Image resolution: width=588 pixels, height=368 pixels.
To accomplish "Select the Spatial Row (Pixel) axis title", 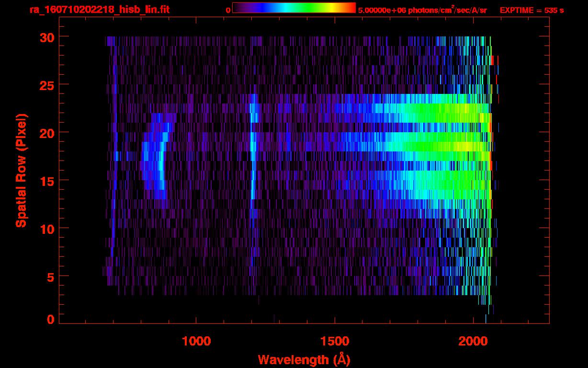I will click(x=22, y=170).
